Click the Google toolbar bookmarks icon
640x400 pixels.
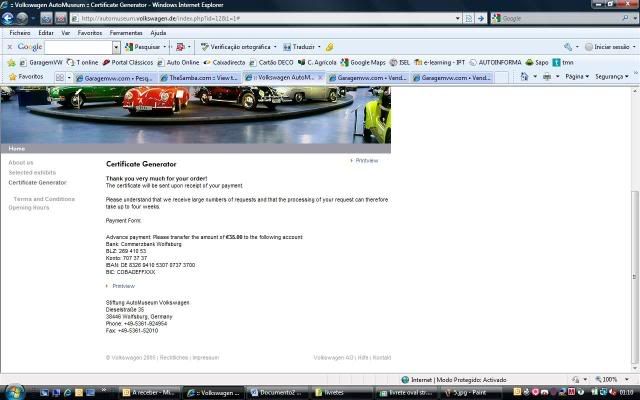(x=180, y=47)
